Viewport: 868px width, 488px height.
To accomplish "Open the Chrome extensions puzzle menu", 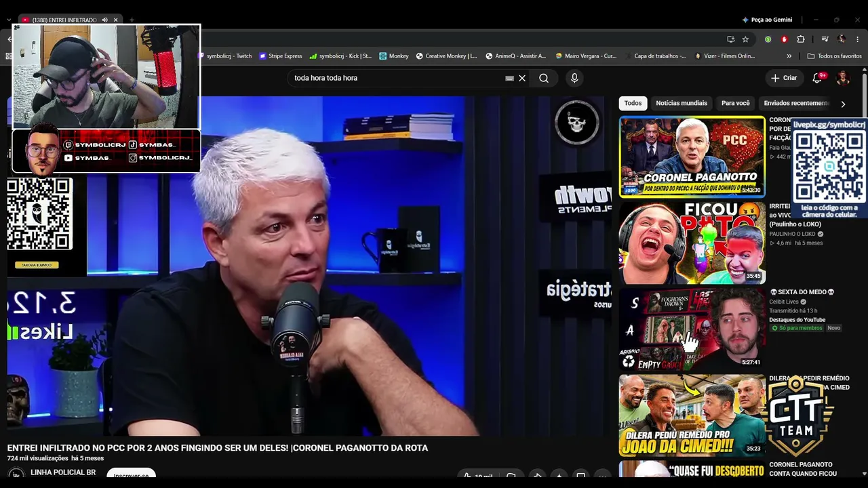I will pos(801,39).
